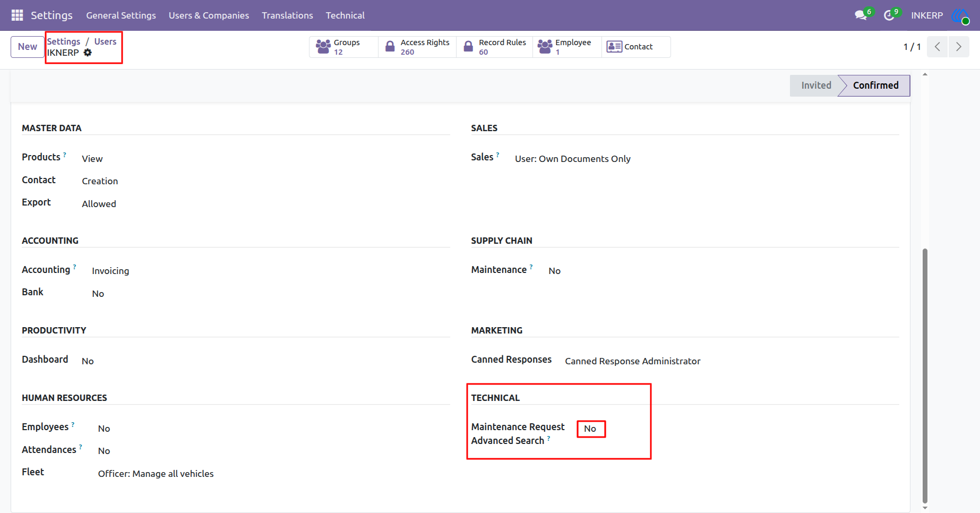980x513 pixels.
Task: Go to previous record arrow
Action: coord(938,47)
